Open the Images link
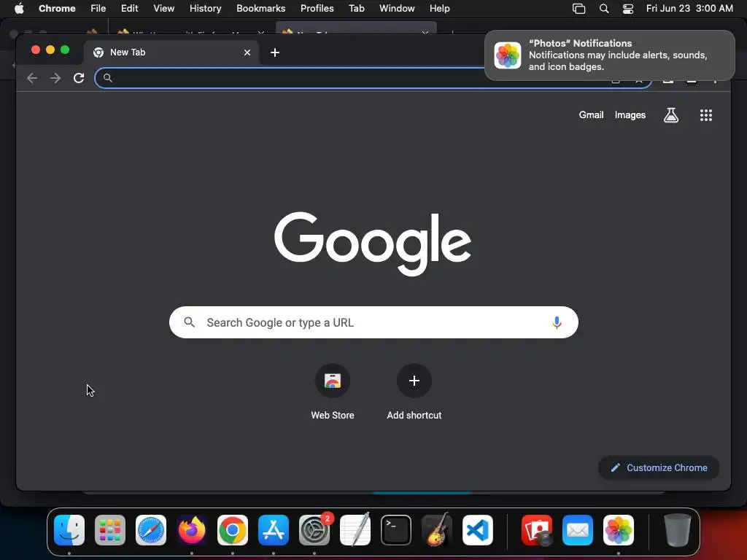747x560 pixels. [x=630, y=114]
